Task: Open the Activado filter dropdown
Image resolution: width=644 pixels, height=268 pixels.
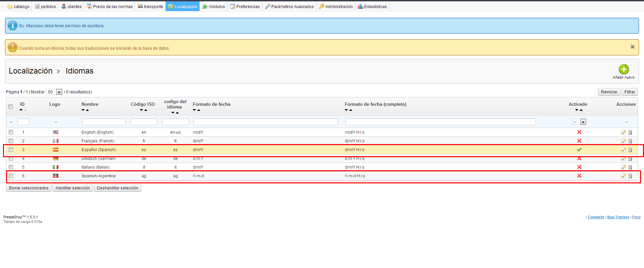Action: 579,122
